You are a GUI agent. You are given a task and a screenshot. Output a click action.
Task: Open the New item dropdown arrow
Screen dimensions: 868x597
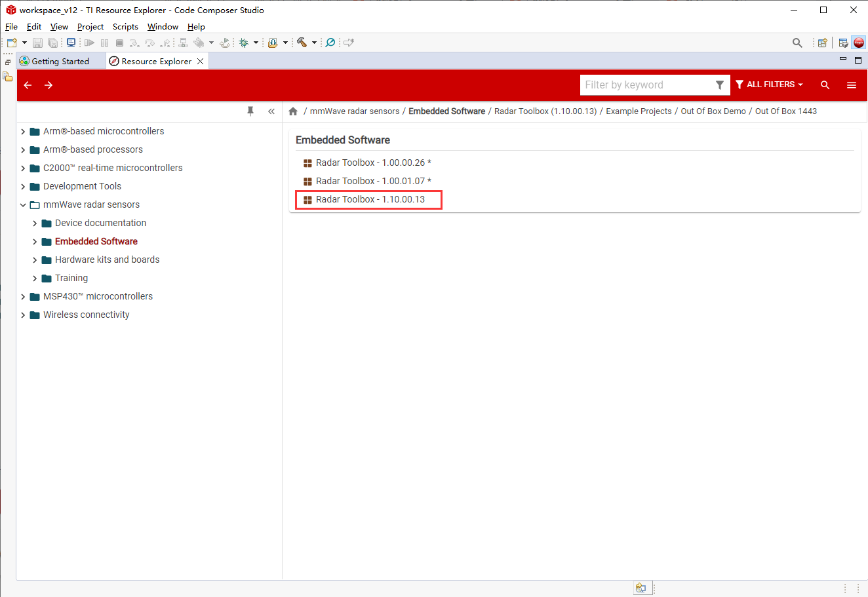pyautogui.click(x=24, y=43)
